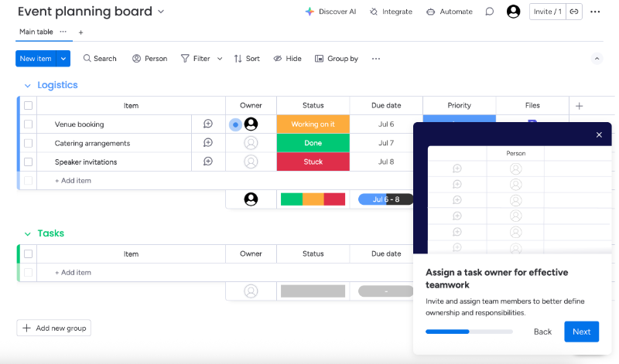Open the Sort tool

coord(247,59)
